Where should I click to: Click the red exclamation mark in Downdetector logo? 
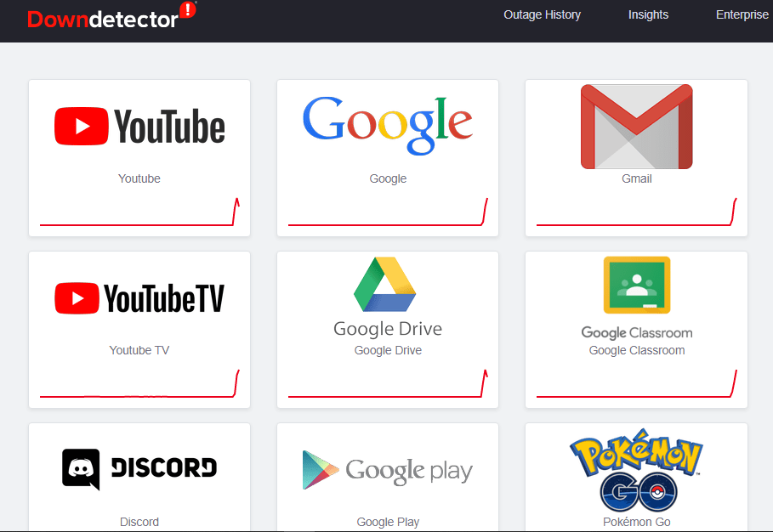coord(189,10)
